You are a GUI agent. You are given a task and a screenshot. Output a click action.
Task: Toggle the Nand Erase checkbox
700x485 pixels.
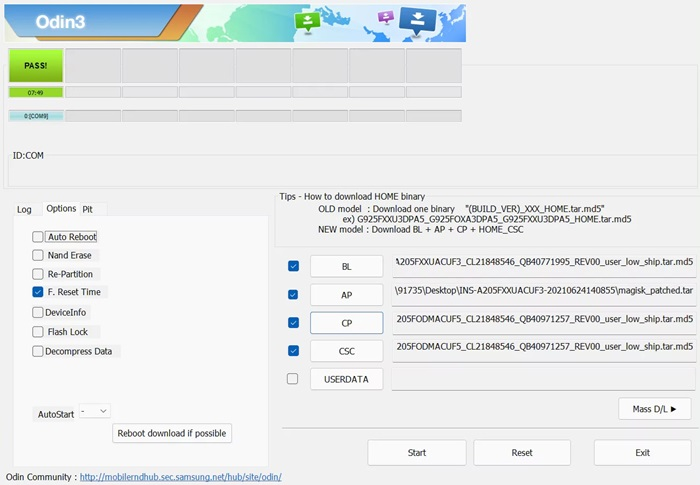[x=38, y=255]
